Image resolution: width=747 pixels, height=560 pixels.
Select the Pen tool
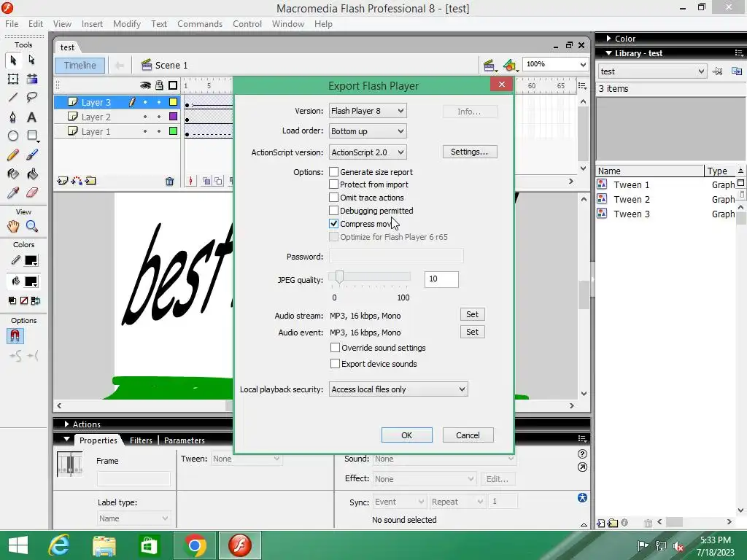(13, 117)
